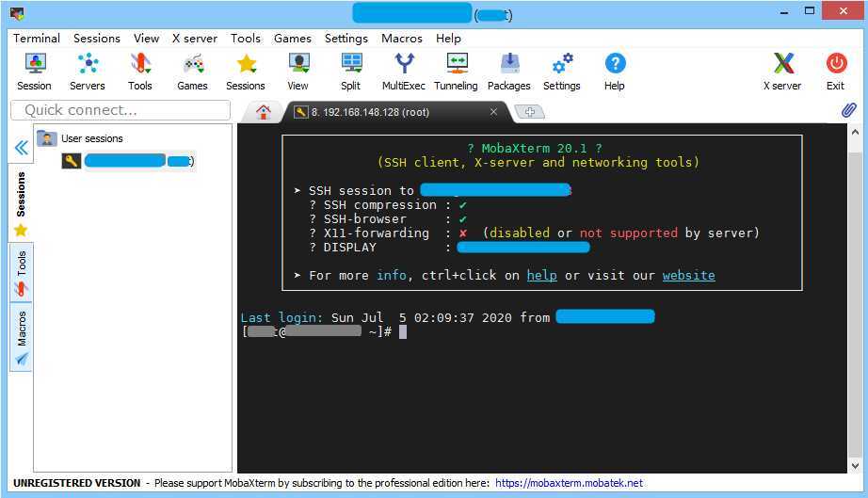
Task: Click terminal scrollbar down arrow
Action: click(x=855, y=465)
